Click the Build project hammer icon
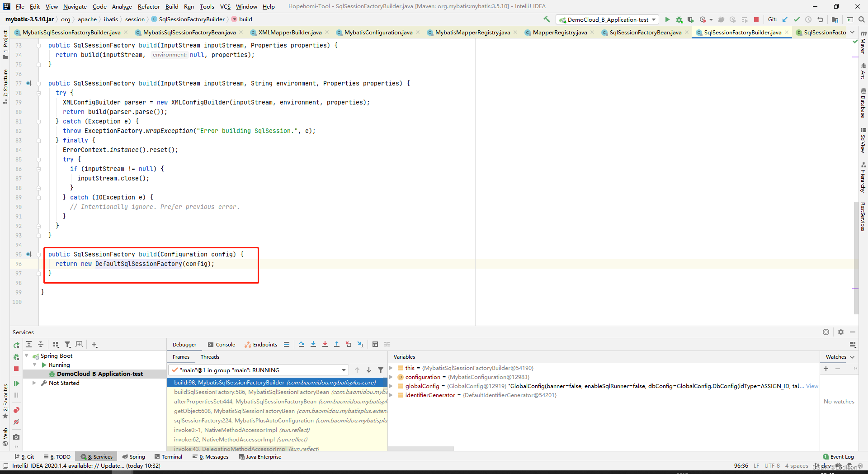The width and height of the screenshot is (868, 474). (x=547, y=19)
